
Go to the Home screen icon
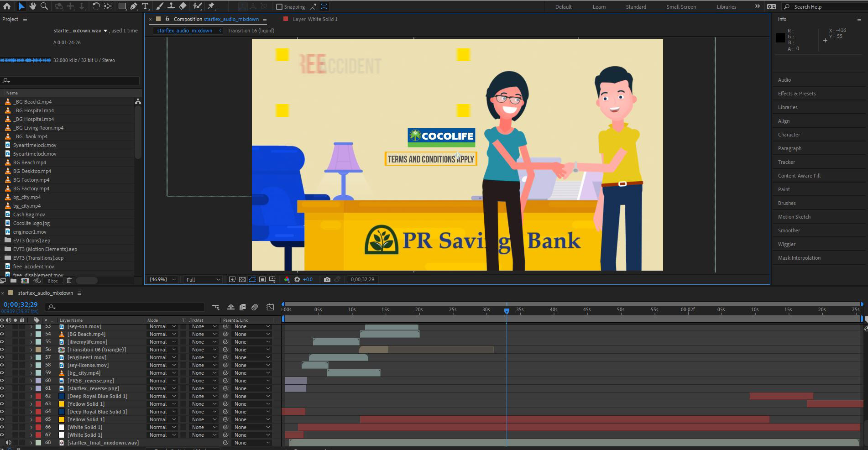[x=7, y=6]
